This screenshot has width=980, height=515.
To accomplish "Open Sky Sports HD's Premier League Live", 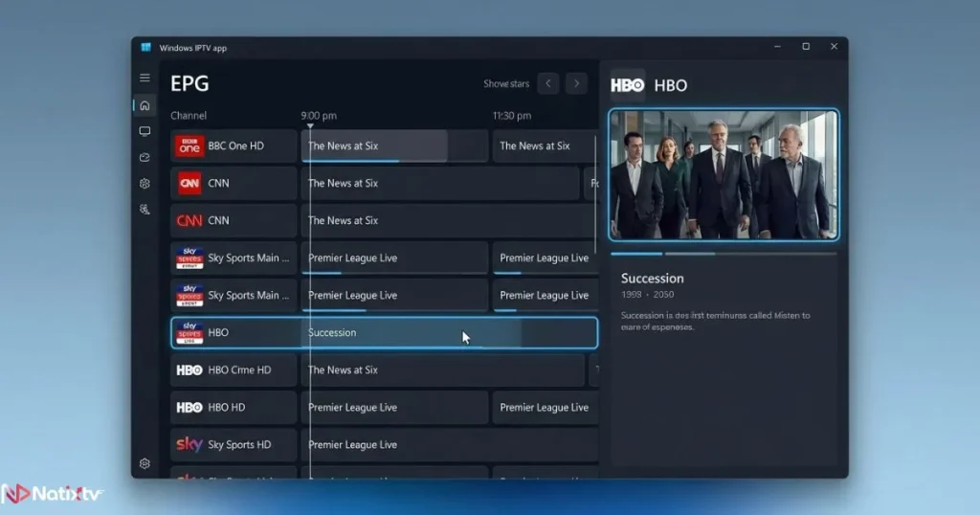I will [x=450, y=444].
